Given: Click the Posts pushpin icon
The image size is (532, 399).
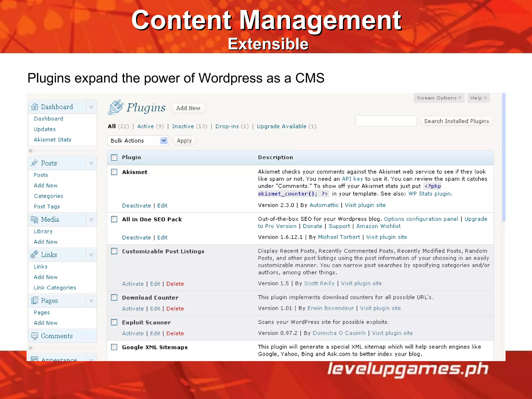Looking at the screenshot, I should pos(34,163).
